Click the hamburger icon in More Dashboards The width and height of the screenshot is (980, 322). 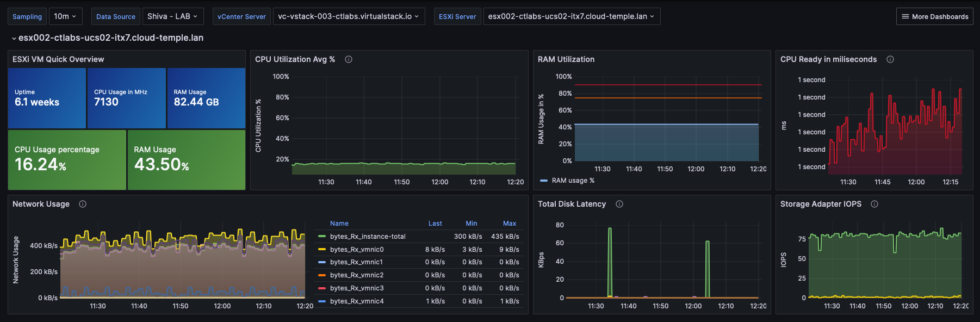pyautogui.click(x=905, y=17)
